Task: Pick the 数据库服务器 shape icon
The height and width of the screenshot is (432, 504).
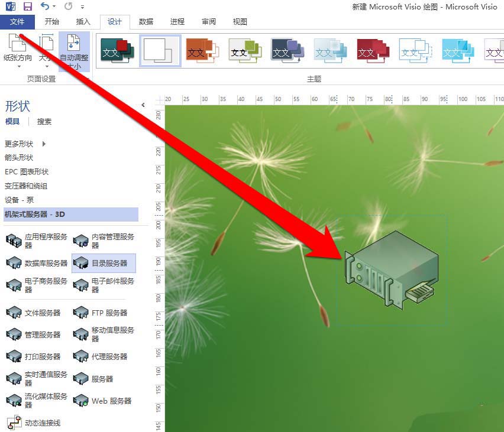Action: tap(14, 263)
